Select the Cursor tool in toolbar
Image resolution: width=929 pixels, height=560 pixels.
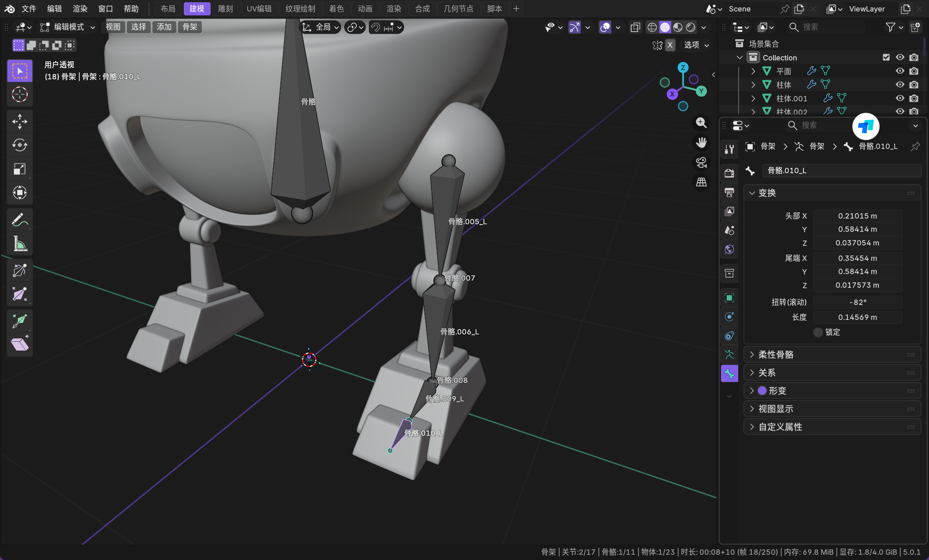20,95
